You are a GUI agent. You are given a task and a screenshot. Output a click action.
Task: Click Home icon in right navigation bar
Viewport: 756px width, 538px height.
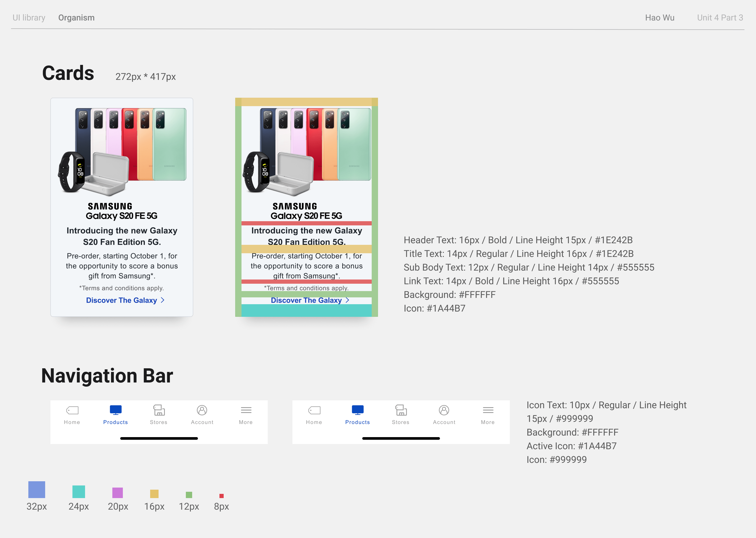point(314,410)
